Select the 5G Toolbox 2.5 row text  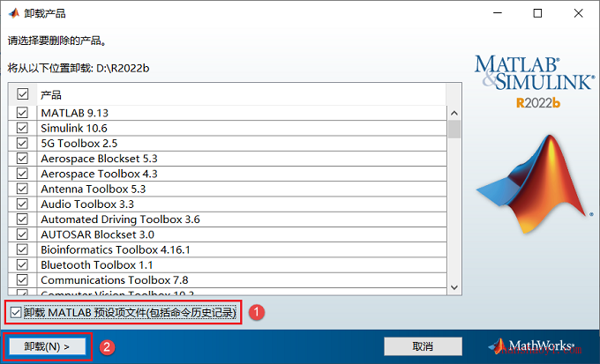tap(79, 144)
